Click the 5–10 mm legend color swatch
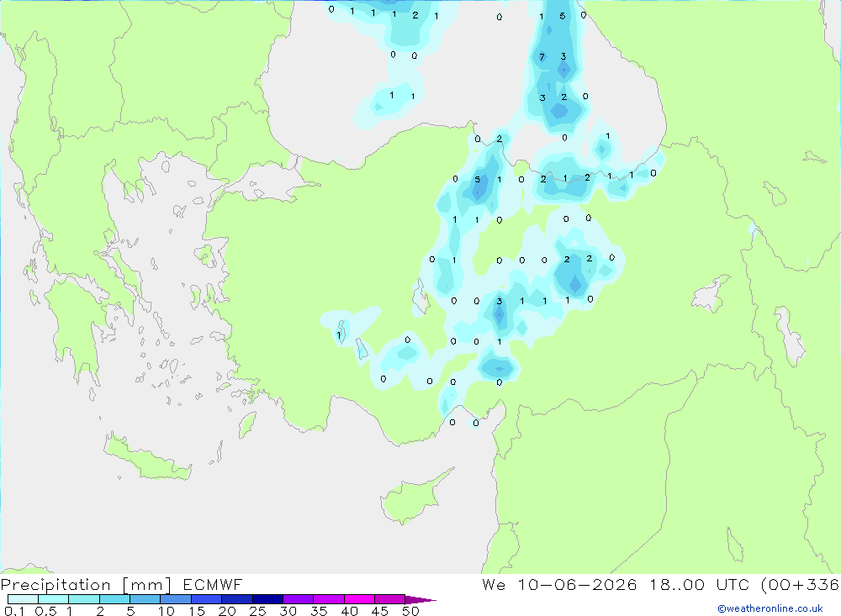The image size is (841, 616). [x=145, y=599]
